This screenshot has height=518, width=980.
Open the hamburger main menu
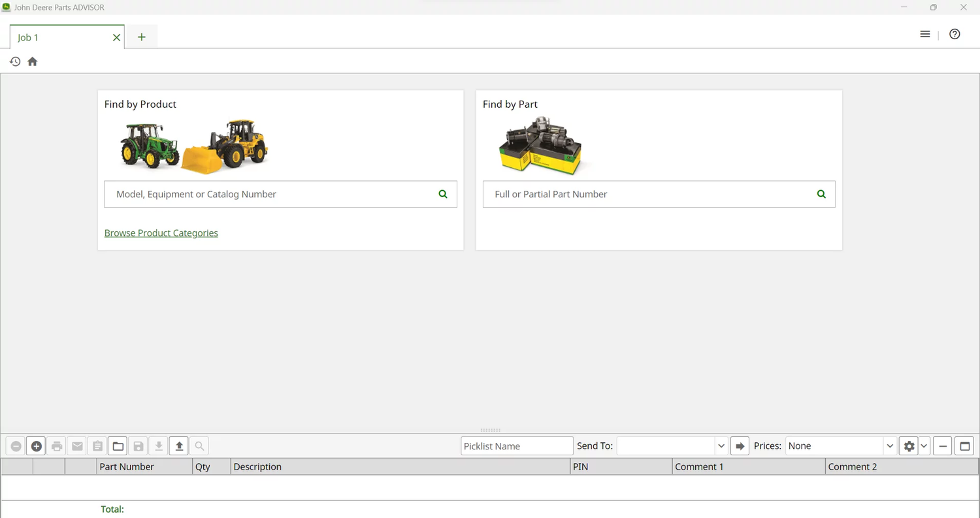(x=925, y=35)
